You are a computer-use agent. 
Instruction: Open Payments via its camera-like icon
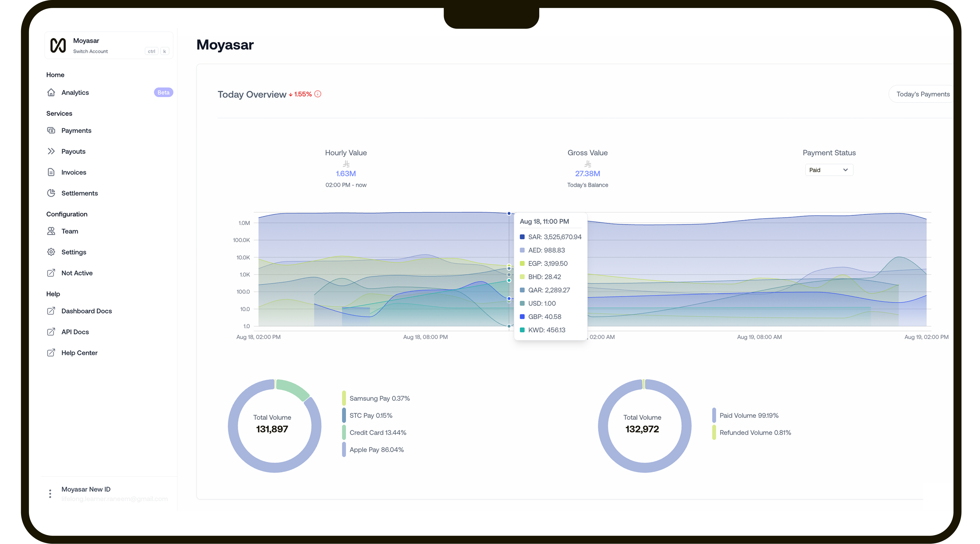tap(51, 130)
